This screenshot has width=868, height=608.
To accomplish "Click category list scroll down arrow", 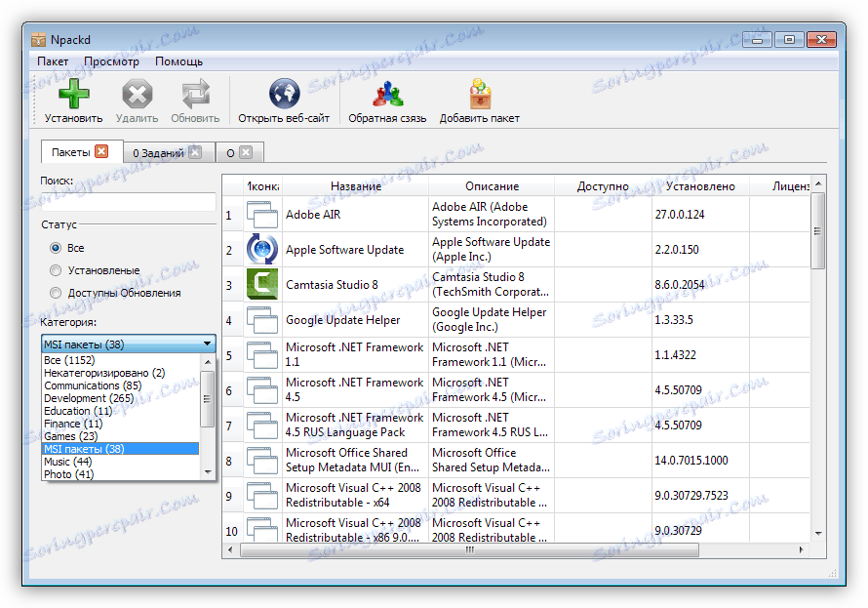I will click(x=208, y=472).
